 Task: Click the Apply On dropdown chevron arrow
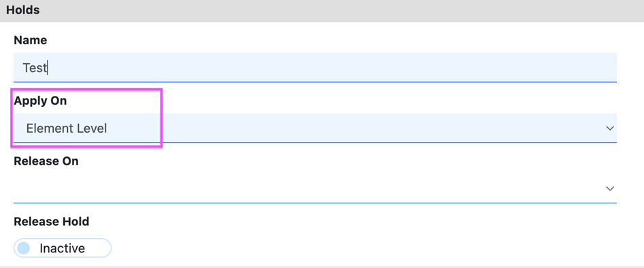tap(610, 129)
